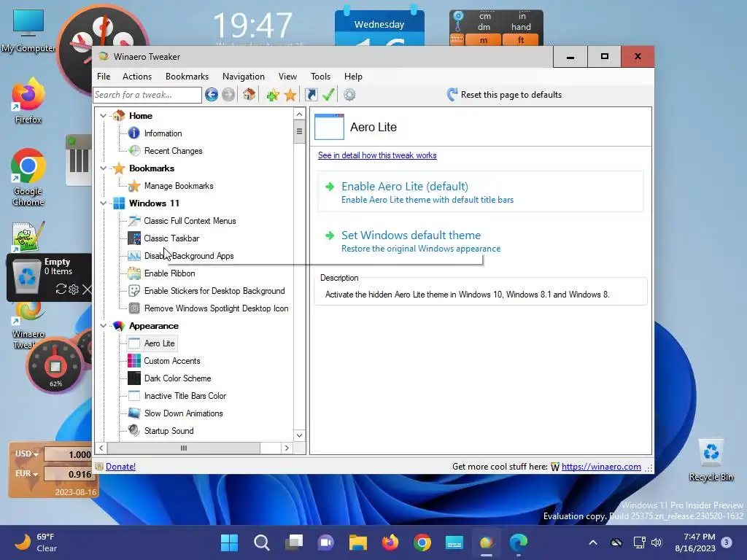747x560 pixels.
Task: Open Enable Stickers for Desktop Background
Action: pos(214,291)
